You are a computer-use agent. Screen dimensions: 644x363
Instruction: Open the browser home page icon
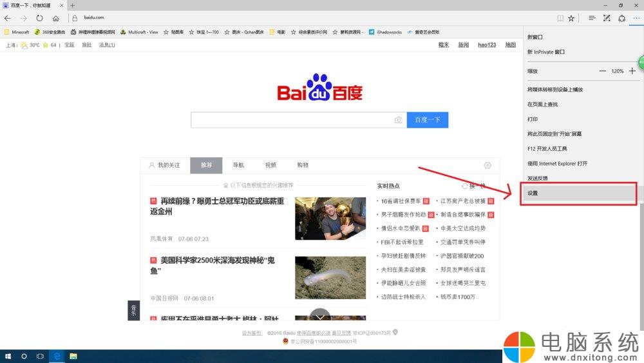(x=56, y=18)
